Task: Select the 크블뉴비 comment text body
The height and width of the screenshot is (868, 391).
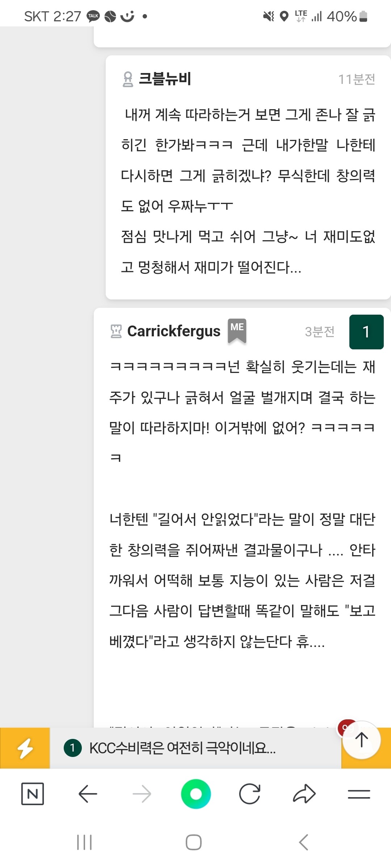Action: click(248, 191)
